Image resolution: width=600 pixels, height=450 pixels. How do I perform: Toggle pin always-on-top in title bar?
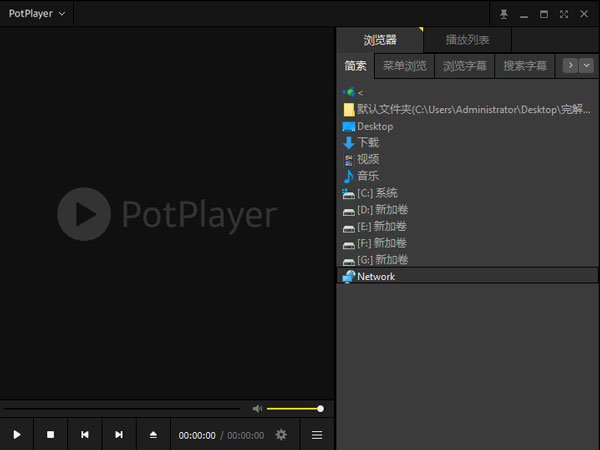point(504,14)
